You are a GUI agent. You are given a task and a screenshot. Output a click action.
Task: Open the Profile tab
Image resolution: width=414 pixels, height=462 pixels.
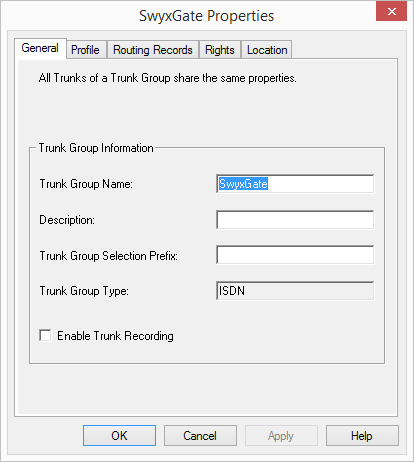pyautogui.click(x=86, y=50)
